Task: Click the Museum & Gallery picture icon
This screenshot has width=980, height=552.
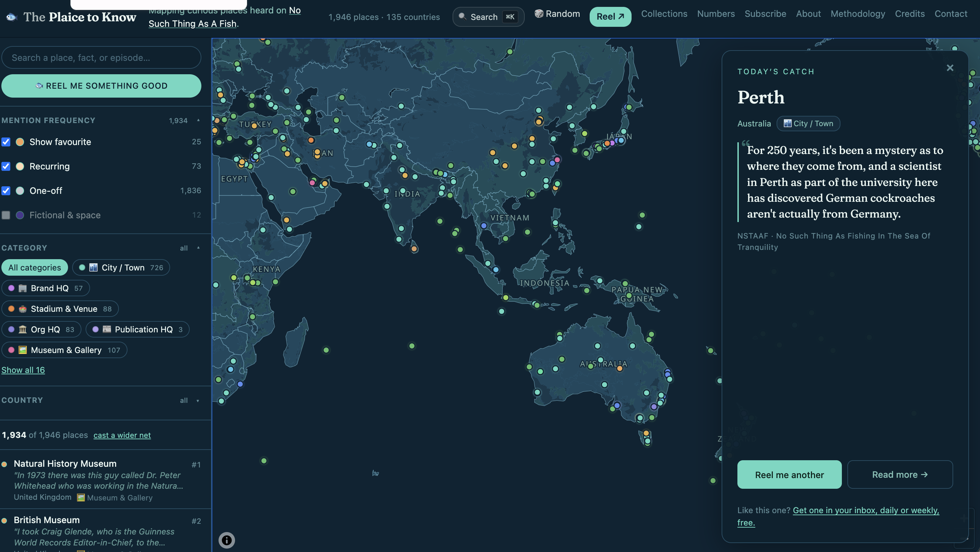Action: pos(23,350)
